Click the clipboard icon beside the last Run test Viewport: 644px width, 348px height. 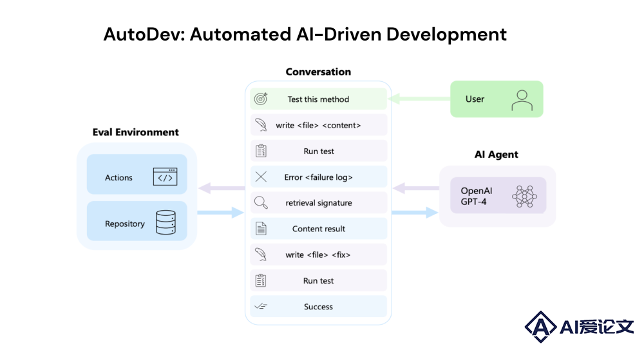(261, 280)
